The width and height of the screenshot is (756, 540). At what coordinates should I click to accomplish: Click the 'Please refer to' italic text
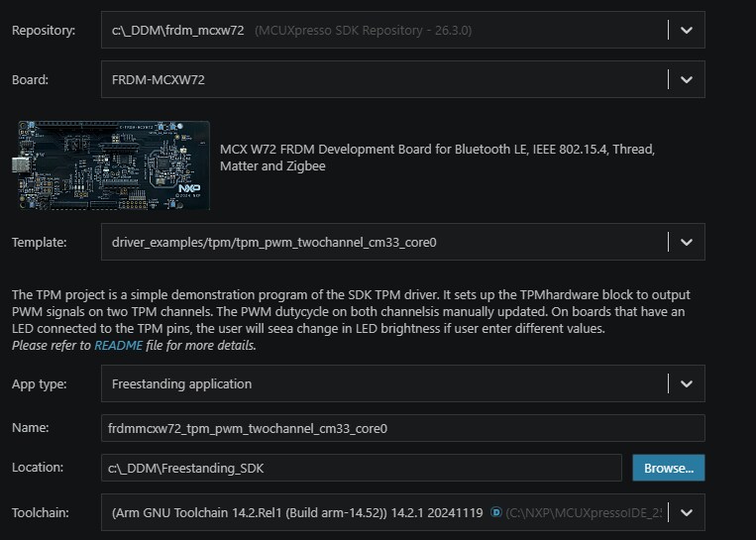(x=52, y=345)
